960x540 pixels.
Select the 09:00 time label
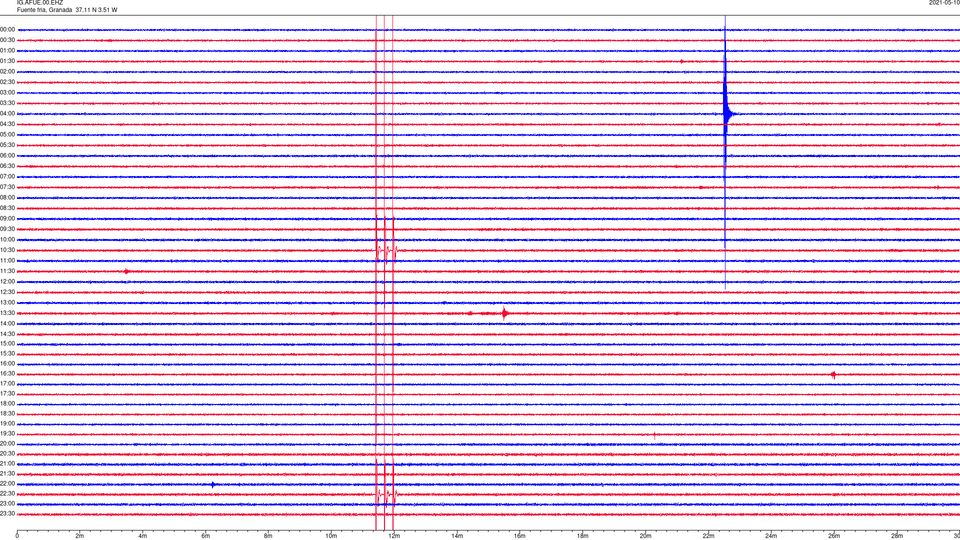pyautogui.click(x=8, y=219)
